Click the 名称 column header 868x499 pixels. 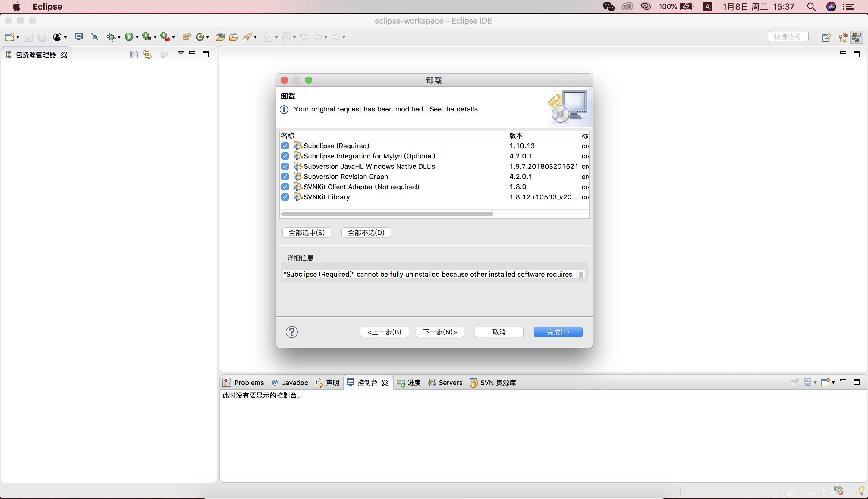coord(288,135)
